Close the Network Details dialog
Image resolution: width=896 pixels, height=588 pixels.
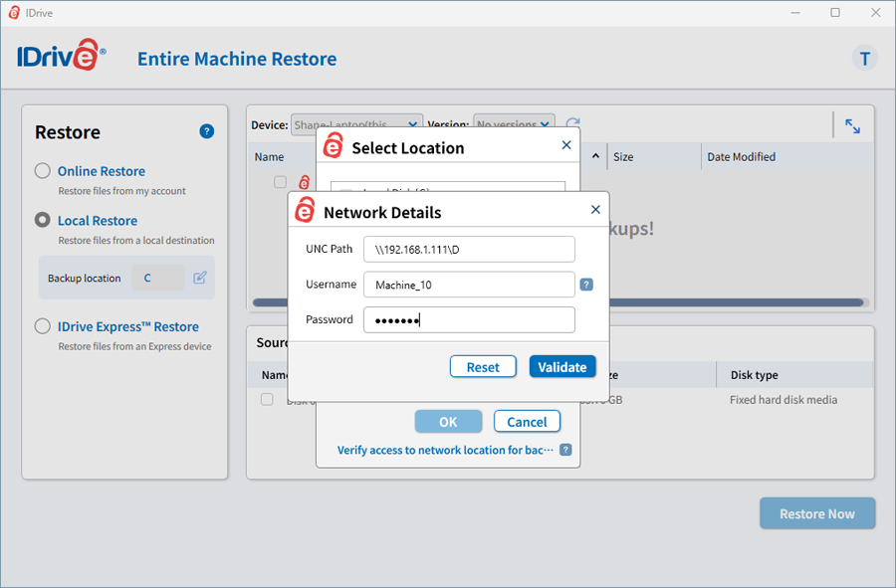pyautogui.click(x=595, y=210)
